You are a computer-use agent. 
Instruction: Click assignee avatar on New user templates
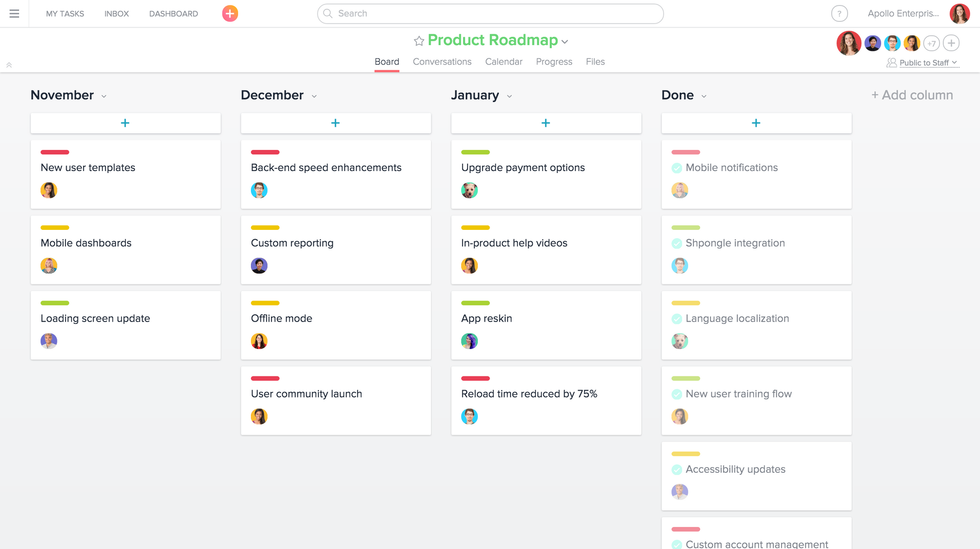(49, 190)
